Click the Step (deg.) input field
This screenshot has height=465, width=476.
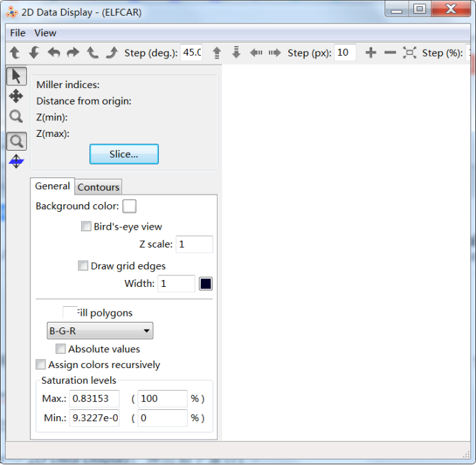click(191, 52)
